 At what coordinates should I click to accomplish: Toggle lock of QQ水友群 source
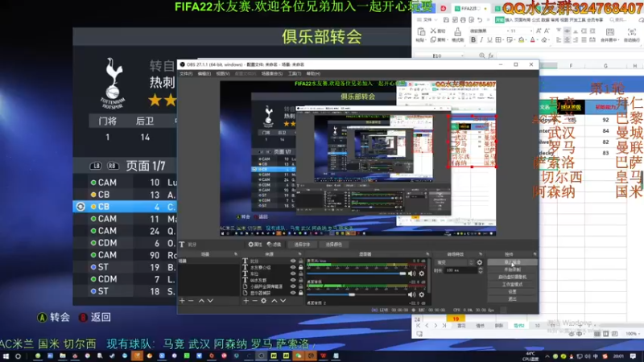click(x=301, y=280)
